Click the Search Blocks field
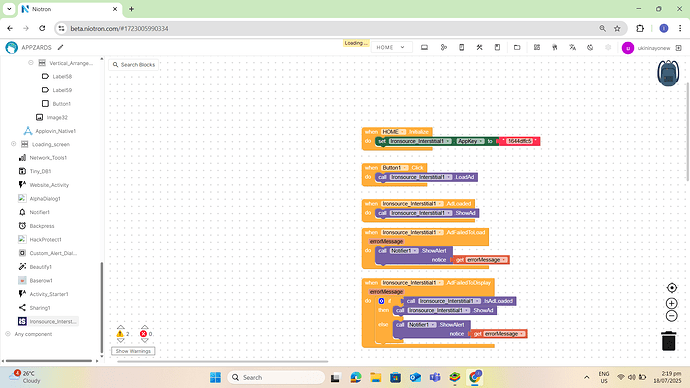The width and height of the screenshot is (690, 388). tap(134, 65)
